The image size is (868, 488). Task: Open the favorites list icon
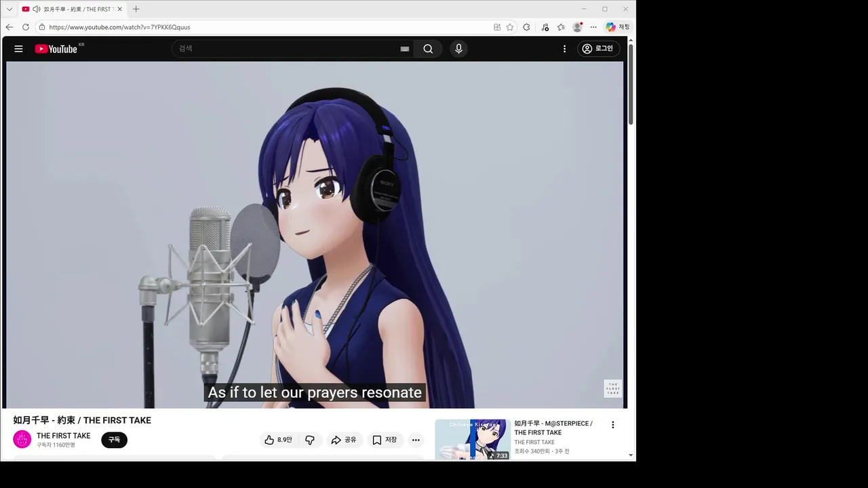(x=561, y=27)
